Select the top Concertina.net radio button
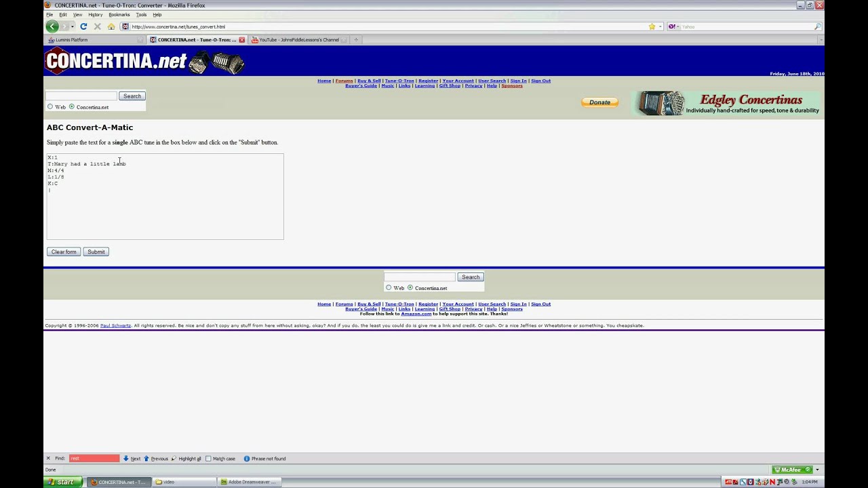The width and height of the screenshot is (868, 488). (72, 107)
